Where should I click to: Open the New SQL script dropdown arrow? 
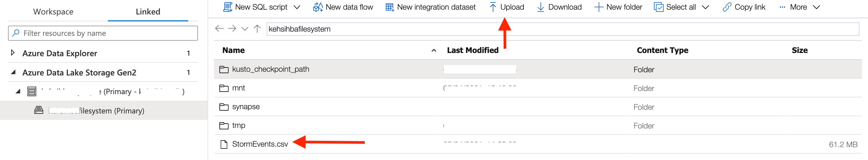pos(297,7)
